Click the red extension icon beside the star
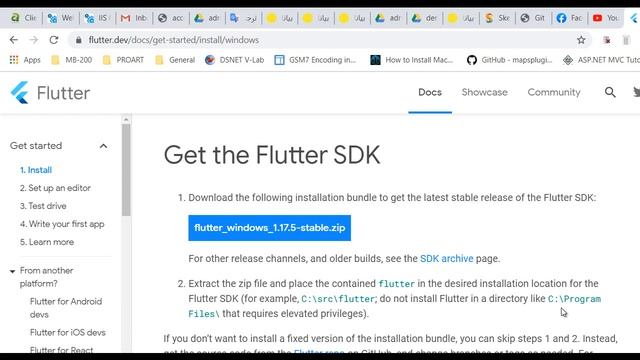Viewport: 640px width, 360px height. point(607,40)
